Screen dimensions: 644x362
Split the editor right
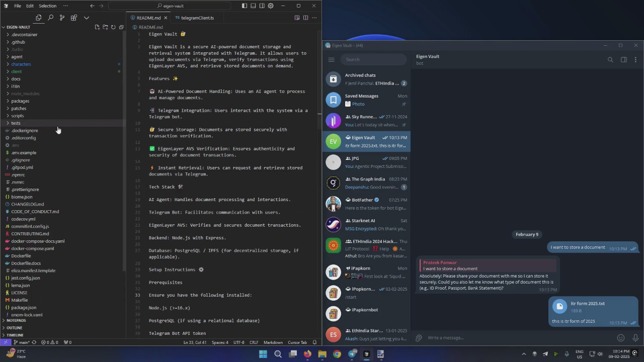pyautogui.click(x=305, y=18)
